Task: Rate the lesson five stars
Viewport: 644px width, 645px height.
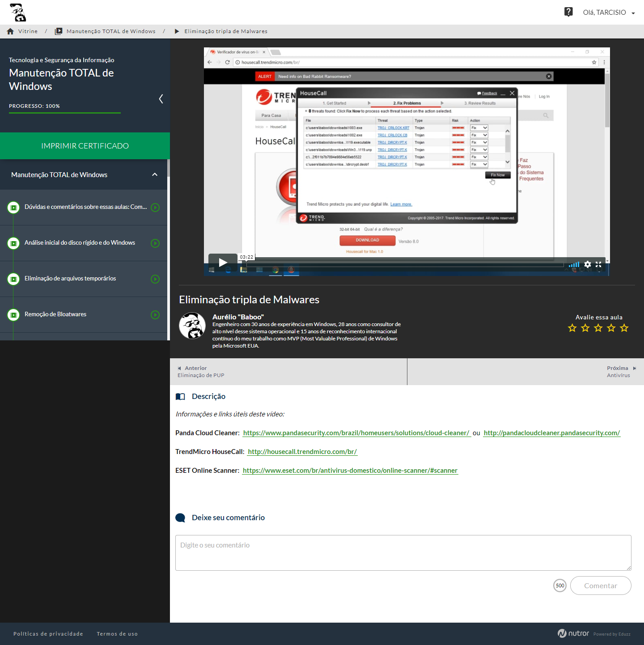Action: pos(624,328)
